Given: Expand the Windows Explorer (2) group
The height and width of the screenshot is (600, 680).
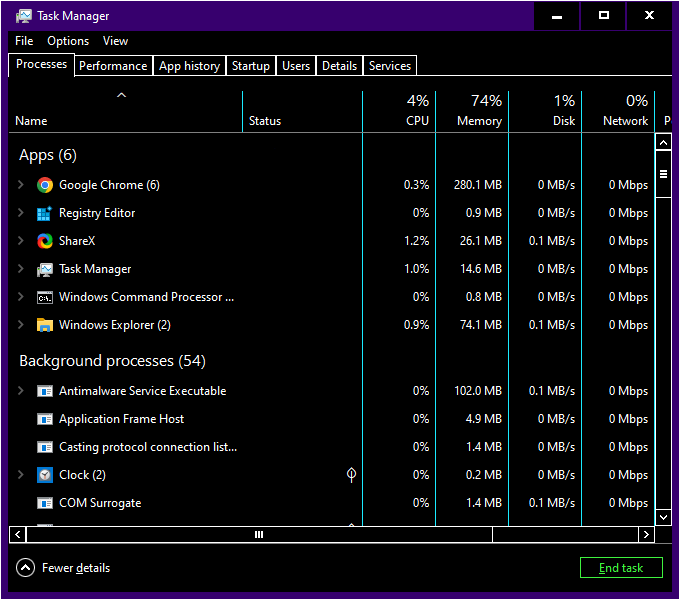Looking at the screenshot, I should 20,325.
